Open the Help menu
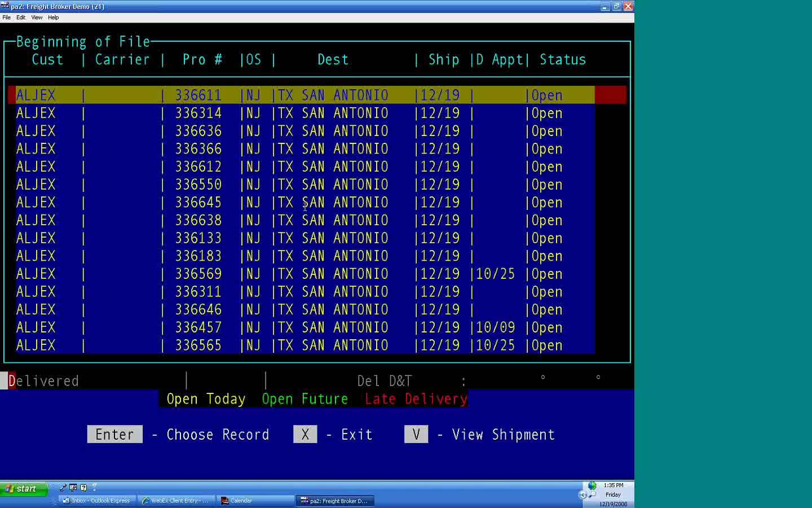Viewport: 812px width, 508px height. pos(53,17)
